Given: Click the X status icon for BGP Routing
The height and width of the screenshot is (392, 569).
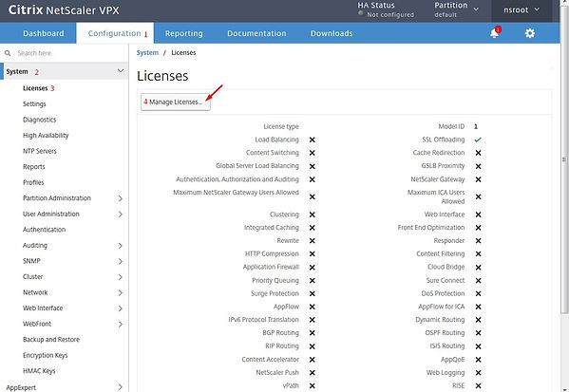Looking at the screenshot, I should click(x=313, y=333).
